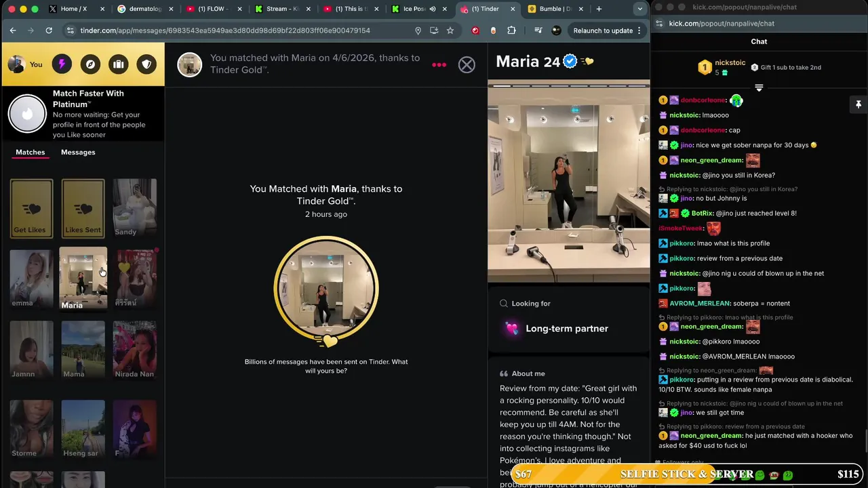Pin the Kick chat with the pin icon
The image size is (868, 488).
coord(858,104)
